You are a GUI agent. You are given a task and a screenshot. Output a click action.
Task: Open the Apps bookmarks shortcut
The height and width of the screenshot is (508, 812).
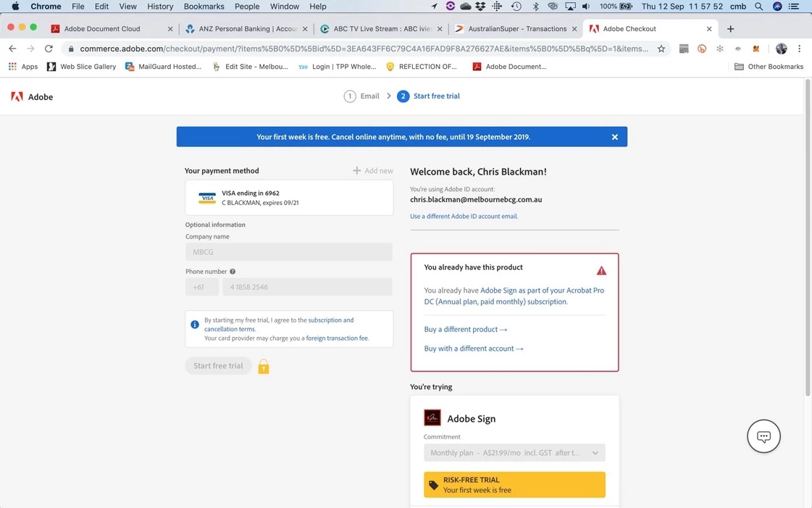click(x=23, y=66)
